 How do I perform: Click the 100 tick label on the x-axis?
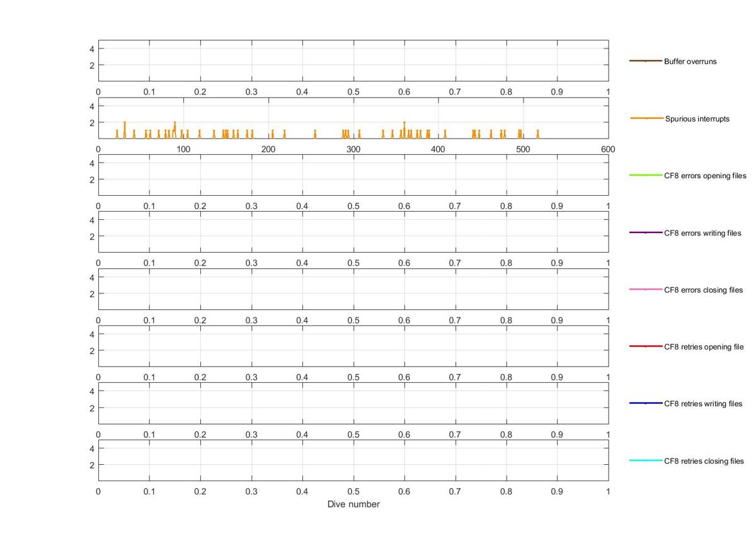[x=183, y=149]
